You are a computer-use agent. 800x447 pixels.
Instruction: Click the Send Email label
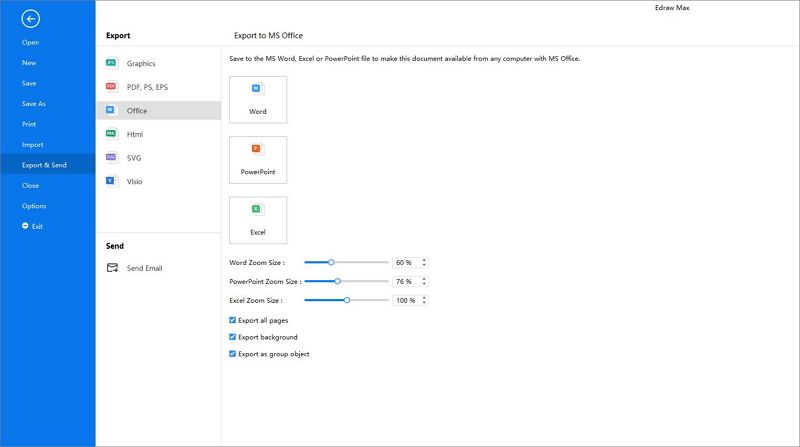coord(145,268)
